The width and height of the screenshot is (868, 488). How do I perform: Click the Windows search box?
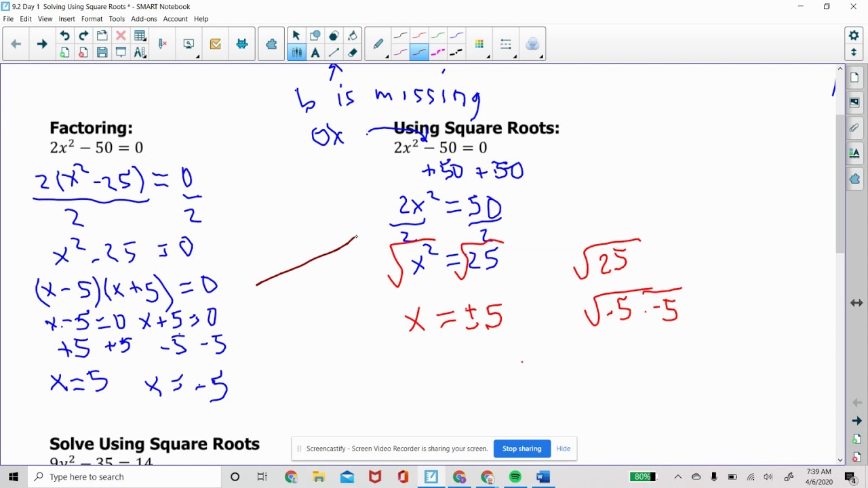[x=125, y=477]
